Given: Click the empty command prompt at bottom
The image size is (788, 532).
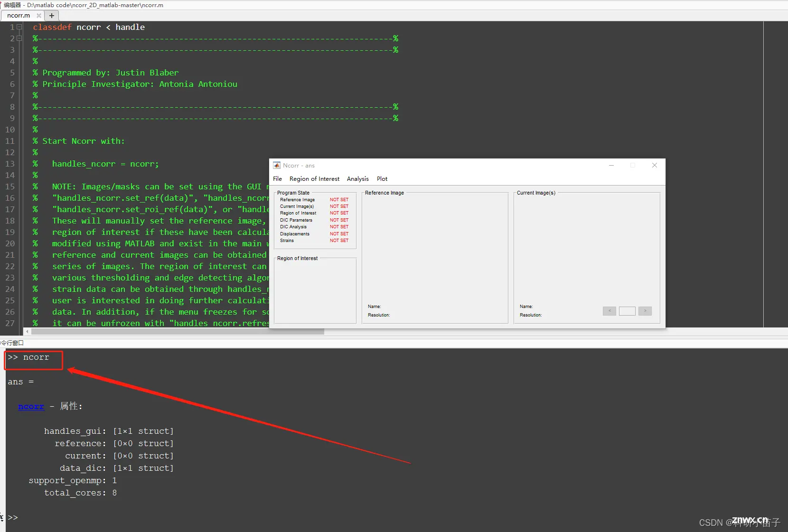Looking at the screenshot, I should pos(13,517).
